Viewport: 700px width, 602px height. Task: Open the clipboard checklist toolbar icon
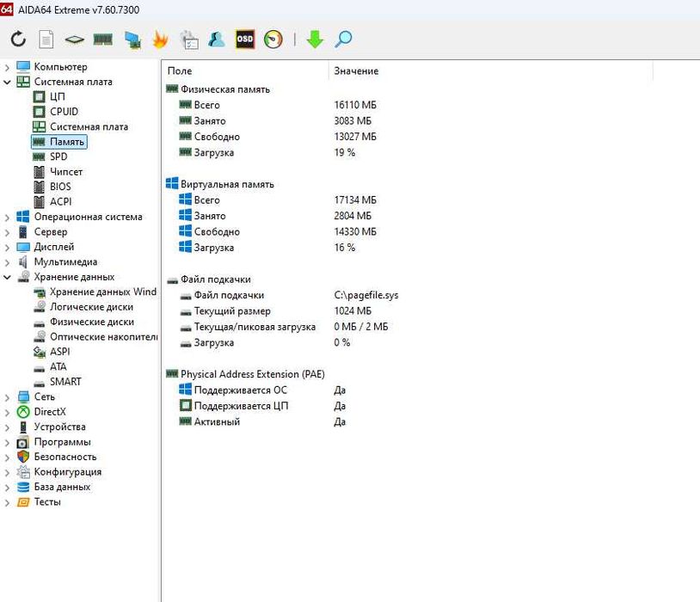[189, 40]
